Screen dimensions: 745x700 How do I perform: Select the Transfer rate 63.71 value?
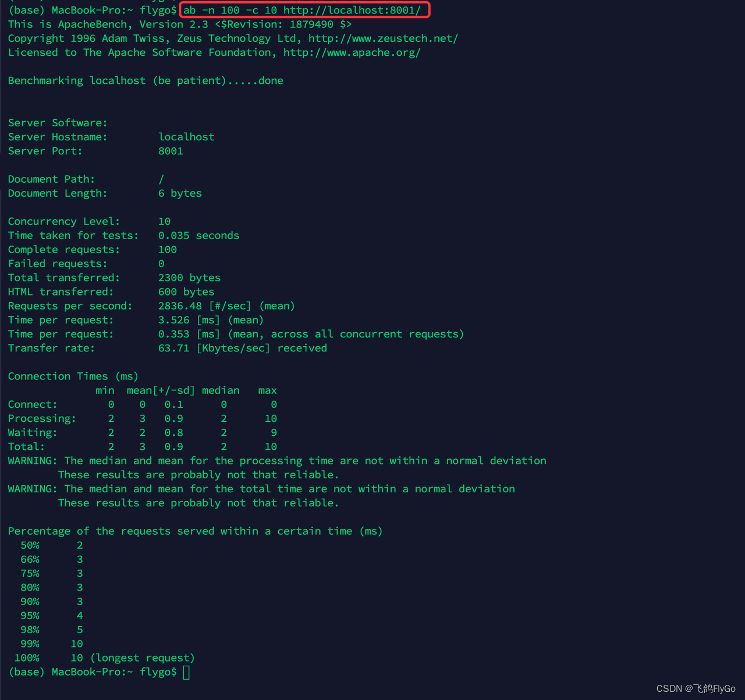pyautogui.click(x=173, y=347)
